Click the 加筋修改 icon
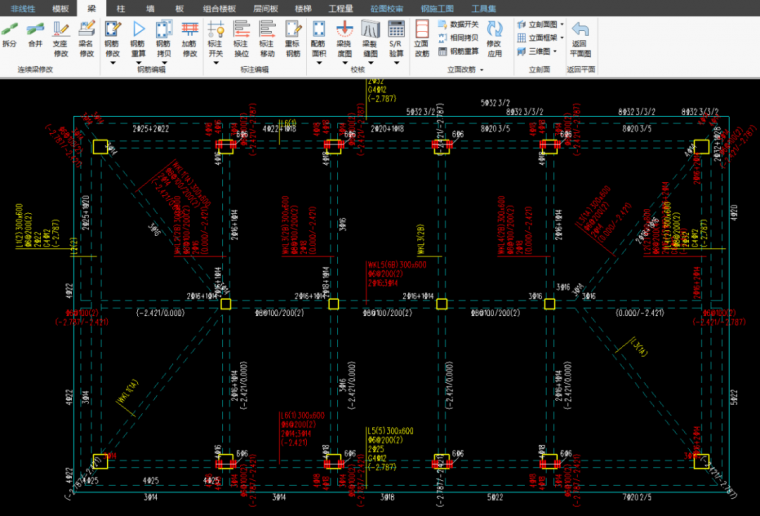Viewport: 760px width, 516px height. (189, 35)
